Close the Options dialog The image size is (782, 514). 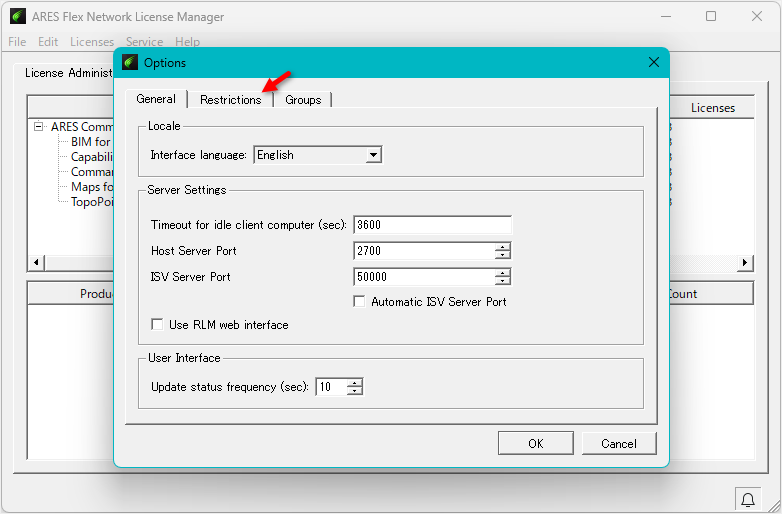[x=654, y=62]
